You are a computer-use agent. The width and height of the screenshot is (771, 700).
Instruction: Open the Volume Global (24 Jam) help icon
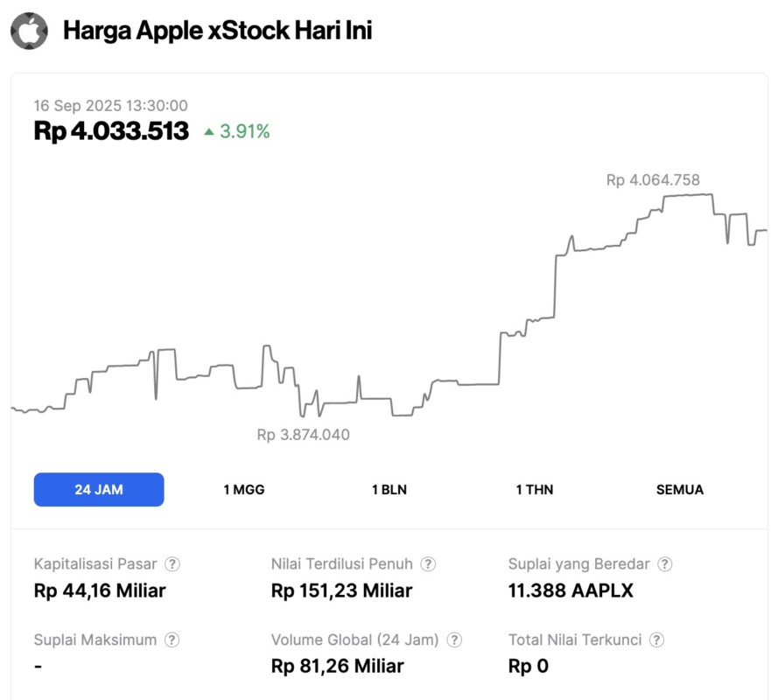453,640
